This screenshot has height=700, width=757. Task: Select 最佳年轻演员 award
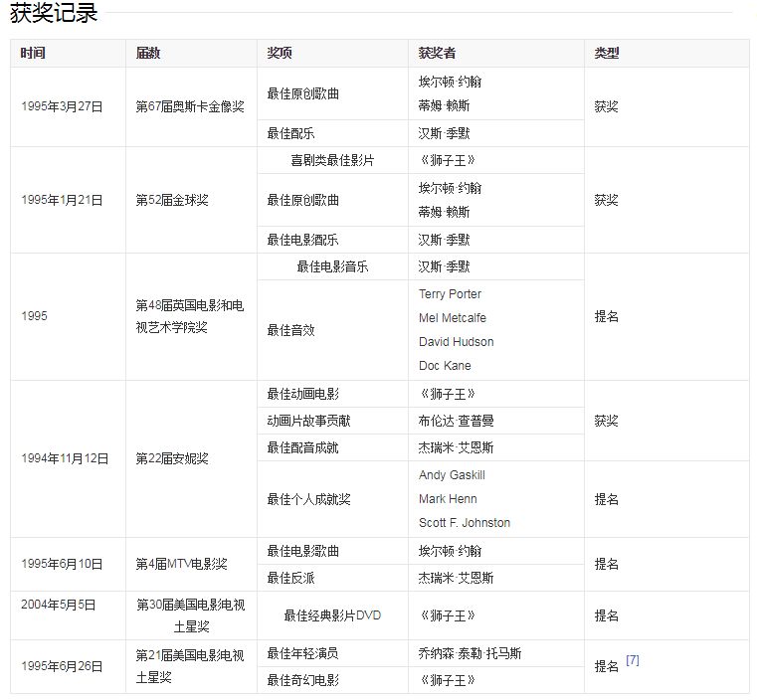(x=302, y=653)
